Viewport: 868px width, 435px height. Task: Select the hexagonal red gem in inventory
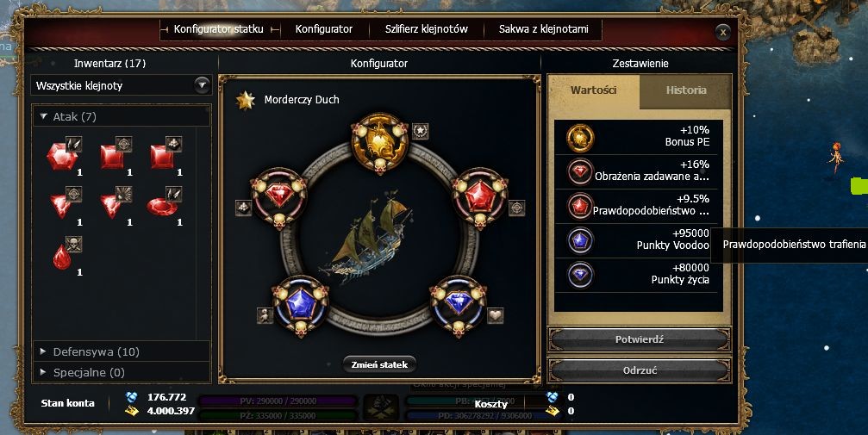pos(61,157)
